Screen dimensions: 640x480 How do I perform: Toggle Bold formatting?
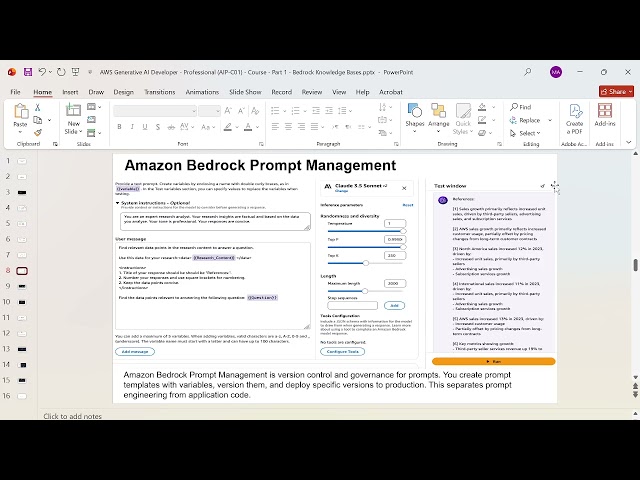pyautogui.click(x=119, y=127)
